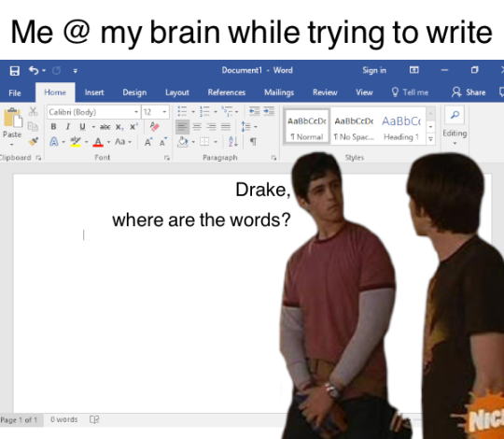Open the Editing search group

(455, 126)
